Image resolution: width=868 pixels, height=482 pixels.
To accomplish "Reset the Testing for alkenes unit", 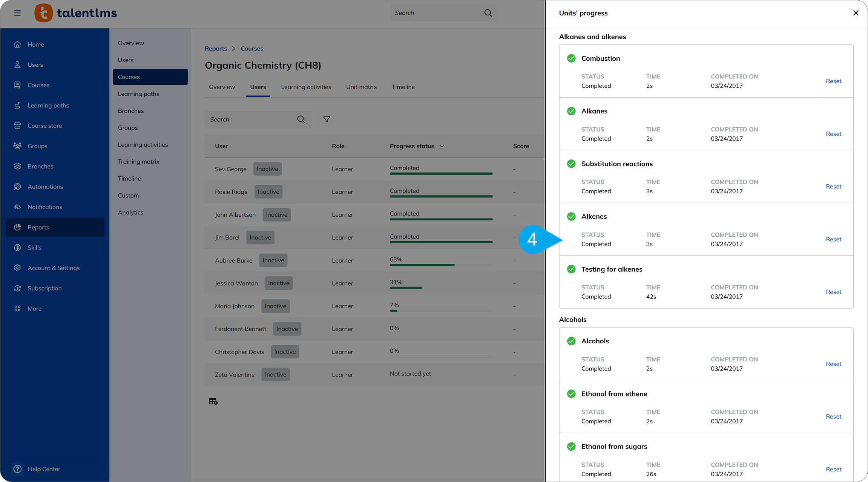I will click(x=833, y=292).
